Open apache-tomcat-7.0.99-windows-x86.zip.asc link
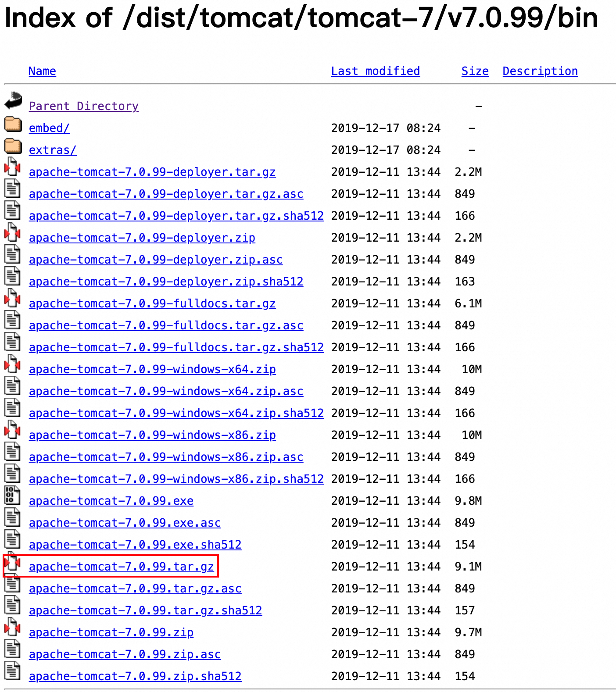 [x=166, y=457]
